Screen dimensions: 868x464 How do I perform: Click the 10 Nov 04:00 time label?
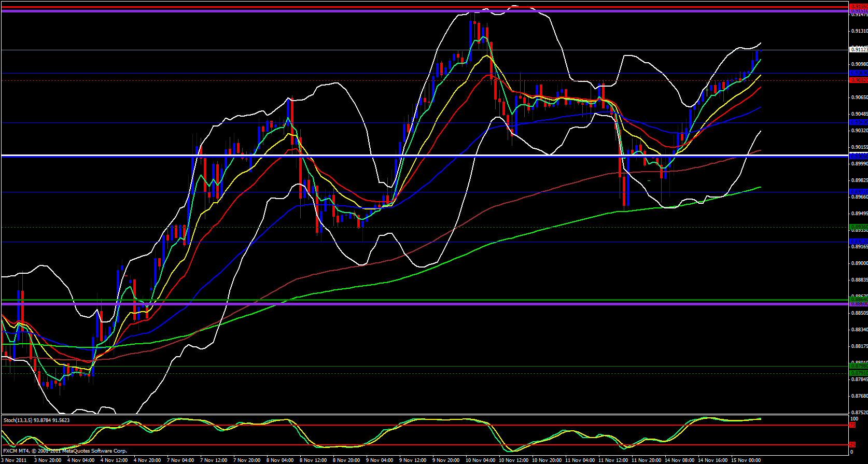pyautogui.click(x=480, y=460)
